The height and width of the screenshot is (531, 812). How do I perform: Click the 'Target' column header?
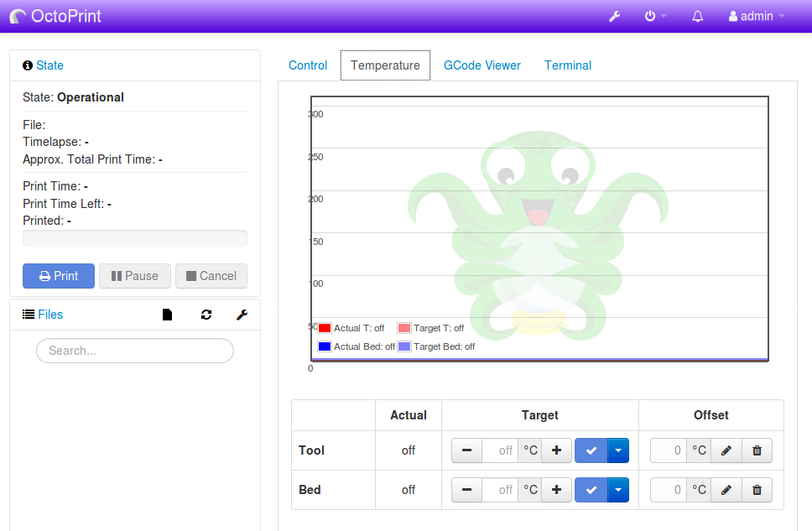(x=539, y=415)
